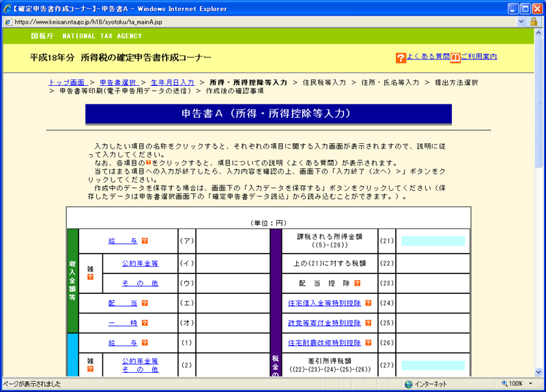This screenshot has height=392, width=546.
Task: Open help icon beside 配当 in row (エ)
Action: coord(145,303)
